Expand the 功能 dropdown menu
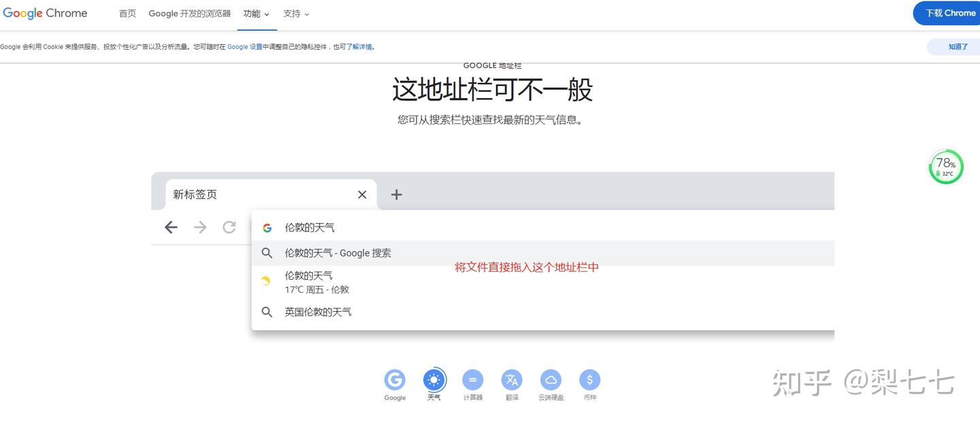Image resolution: width=980 pixels, height=422 pixels. [x=257, y=14]
